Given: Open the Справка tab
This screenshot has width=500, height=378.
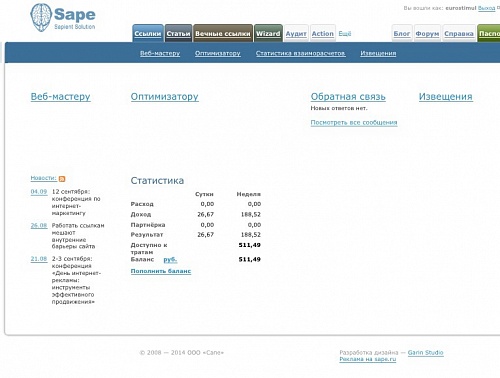Looking at the screenshot, I should (x=459, y=34).
